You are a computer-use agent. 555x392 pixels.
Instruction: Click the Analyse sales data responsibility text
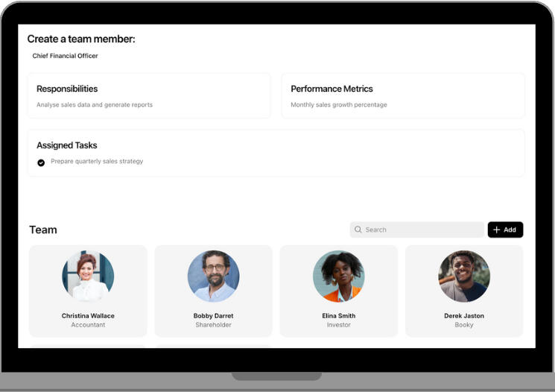point(95,105)
